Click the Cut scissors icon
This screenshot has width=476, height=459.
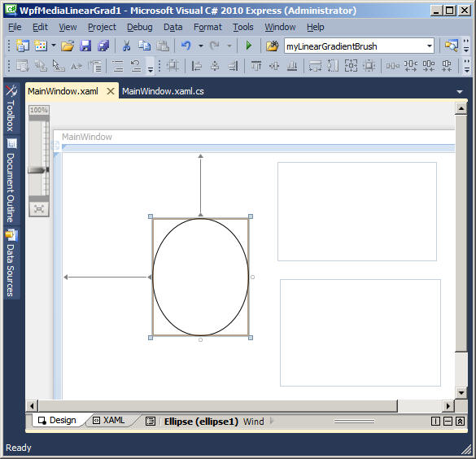[126, 46]
